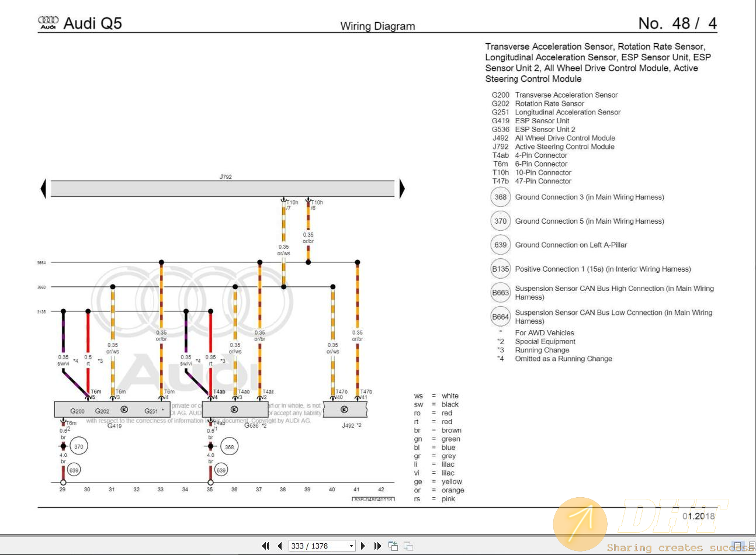The width and height of the screenshot is (756, 555).
Task: Click the greyed next-view icon
Action: coord(408,546)
